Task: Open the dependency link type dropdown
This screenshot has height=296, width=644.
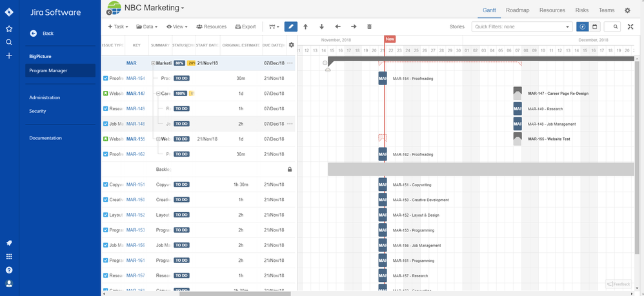Action: 274,26
